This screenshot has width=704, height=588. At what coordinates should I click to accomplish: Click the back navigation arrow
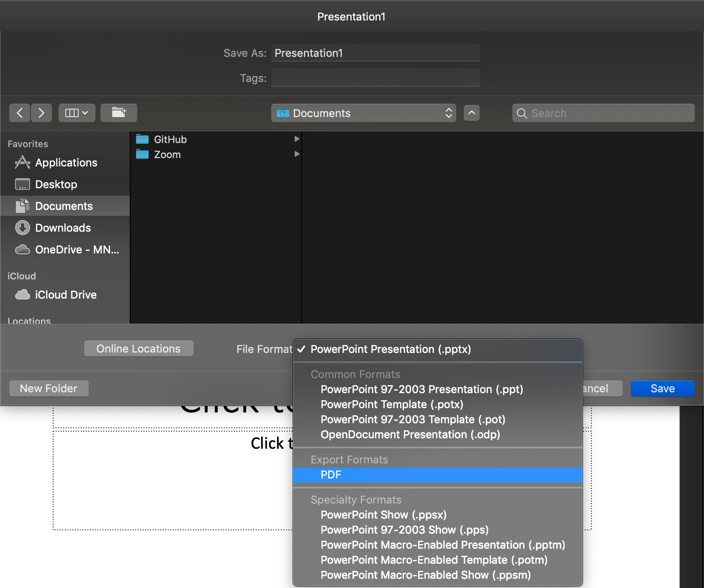click(x=20, y=113)
